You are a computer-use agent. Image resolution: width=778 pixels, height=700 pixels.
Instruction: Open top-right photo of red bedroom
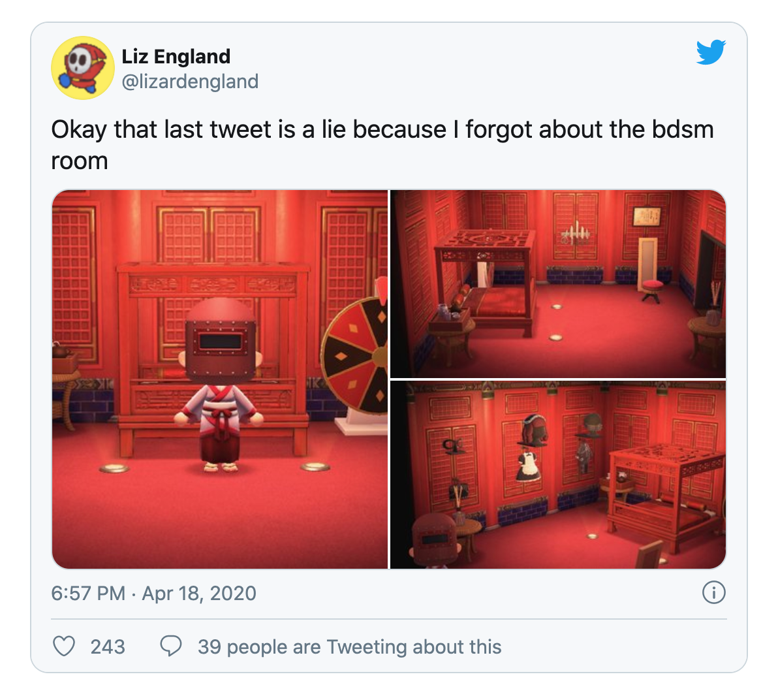(558, 284)
